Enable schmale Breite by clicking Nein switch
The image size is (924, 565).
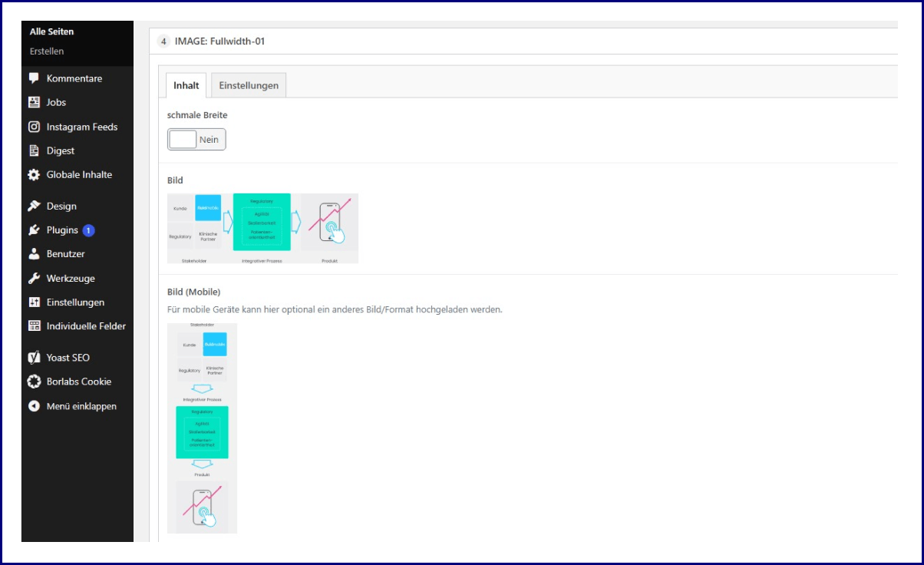pyautogui.click(x=196, y=139)
